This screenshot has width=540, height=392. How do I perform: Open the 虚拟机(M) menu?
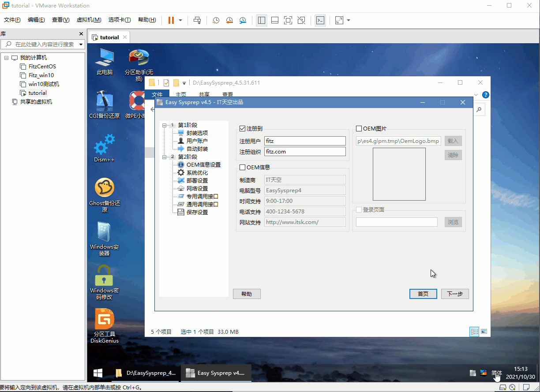[x=89, y=20]
